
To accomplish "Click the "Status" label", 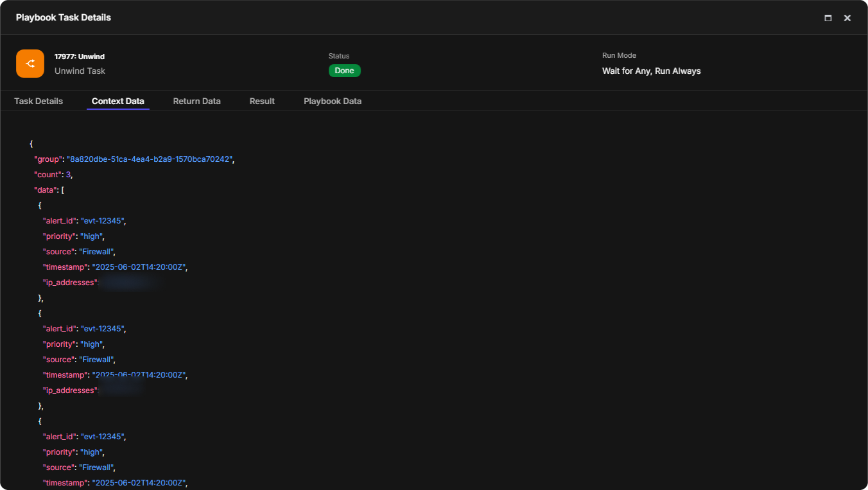I will point(339,56).
